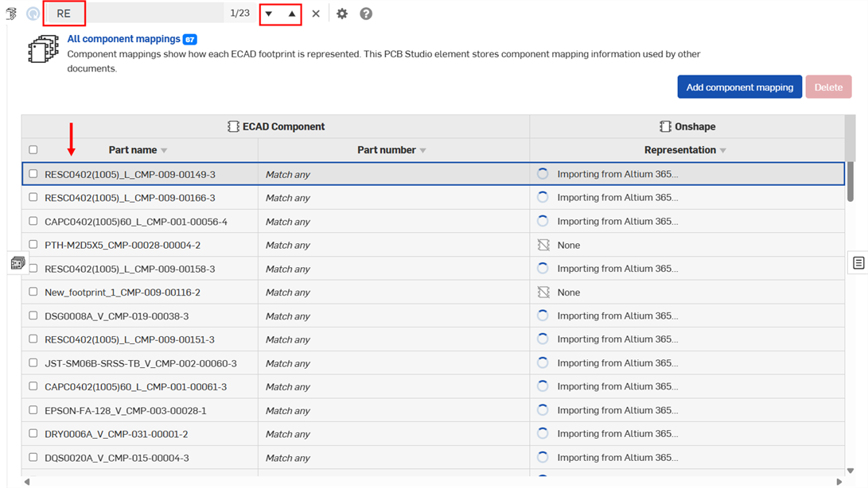Click the None representation icon for PTH-M2D5X5
Image resolution: width=868 pixels, height=488 pixels.
543,246
